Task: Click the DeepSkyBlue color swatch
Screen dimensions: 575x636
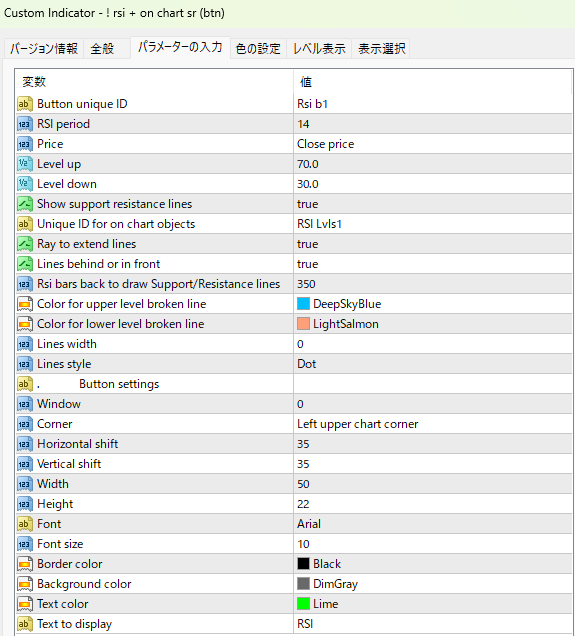Action: click(x=303, y=304)
